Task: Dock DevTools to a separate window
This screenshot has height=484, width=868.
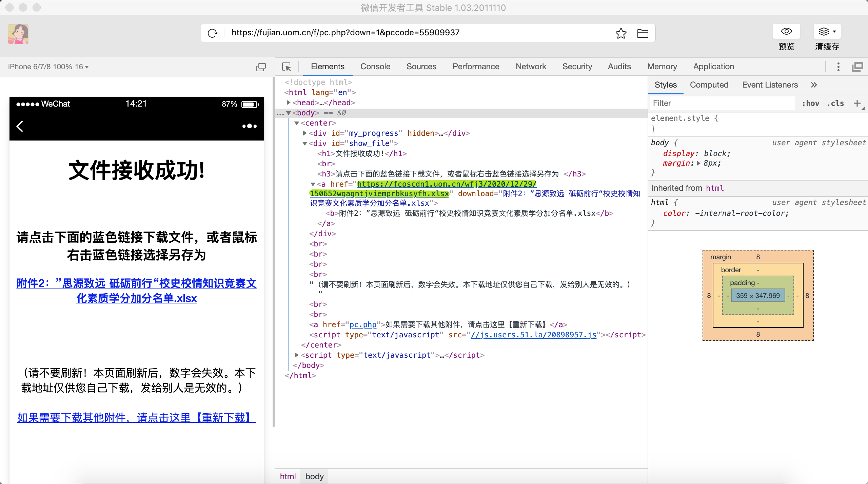Action: pyautogui.click(x=857, y=67)
